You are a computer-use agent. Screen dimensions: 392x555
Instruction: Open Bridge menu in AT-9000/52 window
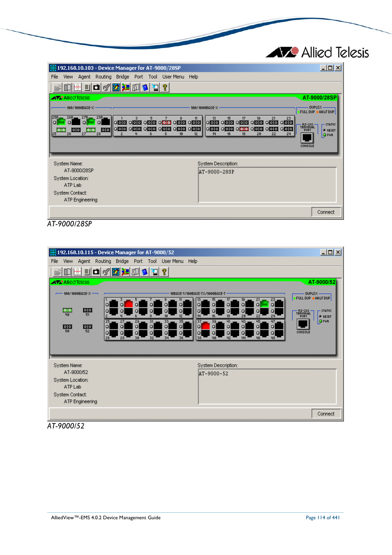point(122,261)
